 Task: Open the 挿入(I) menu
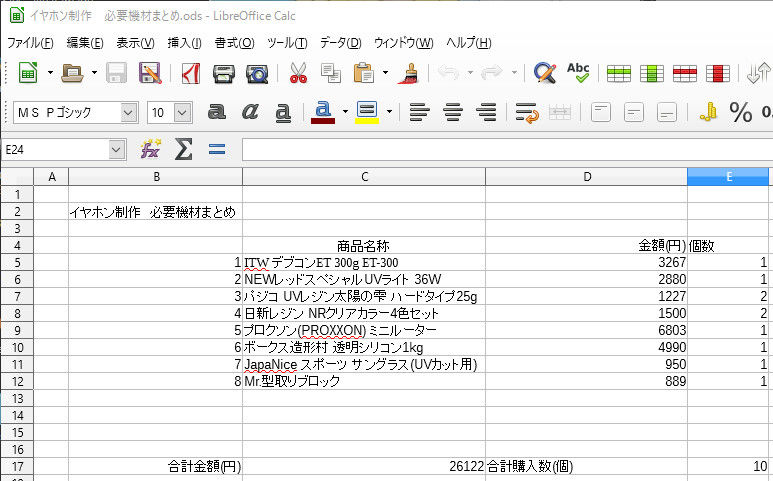(x=184, y=43)
